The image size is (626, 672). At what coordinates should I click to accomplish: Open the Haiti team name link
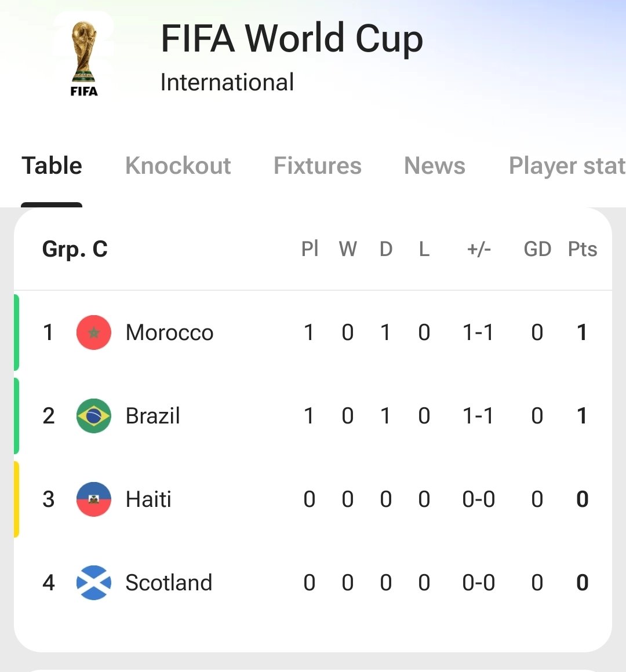pos(148,499)
